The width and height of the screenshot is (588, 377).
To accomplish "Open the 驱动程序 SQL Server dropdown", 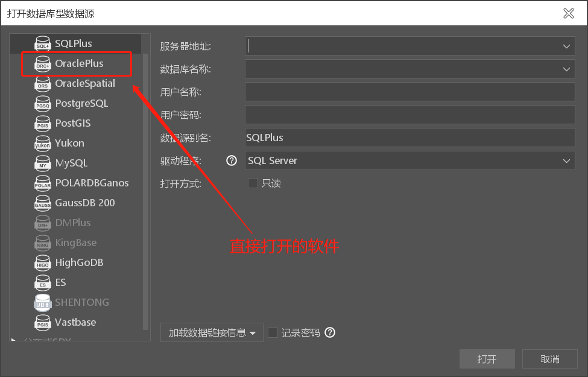I will [410, 160].
